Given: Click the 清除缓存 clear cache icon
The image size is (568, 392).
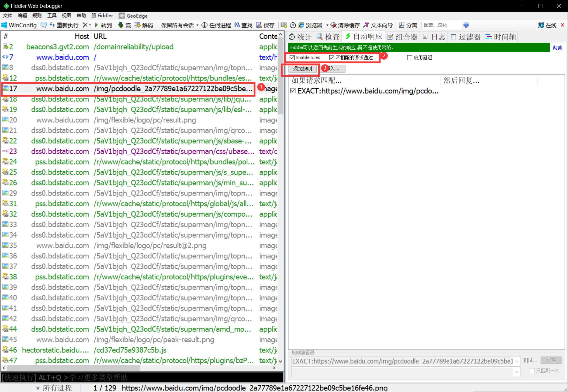Looking at the screenshot, I should 334,25.
